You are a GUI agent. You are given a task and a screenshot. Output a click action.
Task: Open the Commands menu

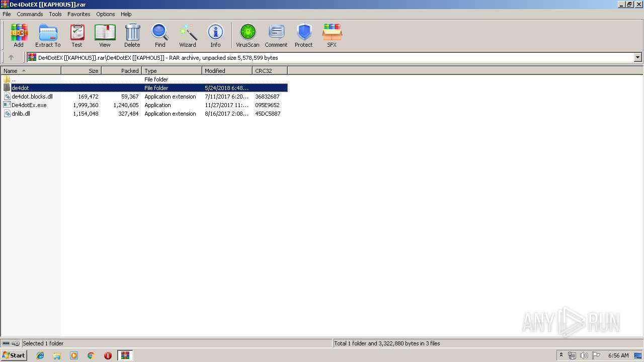[x=30, y=14]
